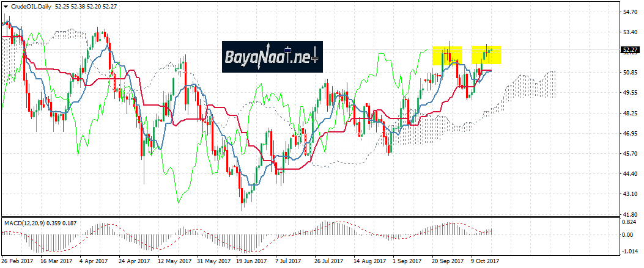
Task: Click the 0.00 MACD zero level label
Action: [629, 235]
